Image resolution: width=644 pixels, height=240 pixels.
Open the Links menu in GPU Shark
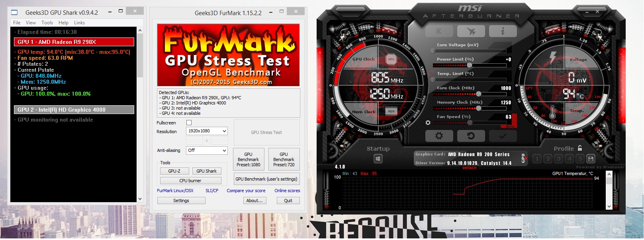coord(79,23)
